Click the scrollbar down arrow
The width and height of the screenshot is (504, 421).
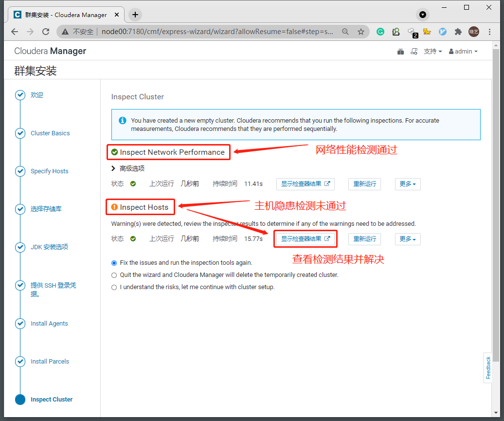(496, 412)
